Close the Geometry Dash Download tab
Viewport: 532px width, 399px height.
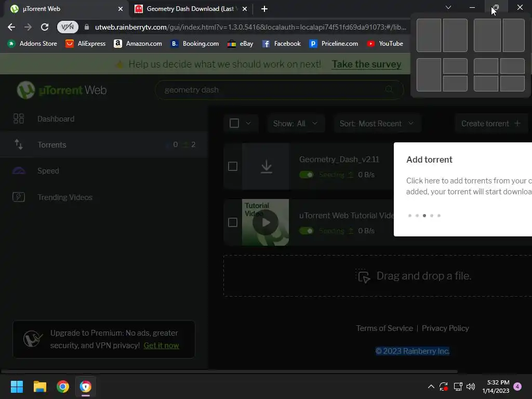[245, 9]
